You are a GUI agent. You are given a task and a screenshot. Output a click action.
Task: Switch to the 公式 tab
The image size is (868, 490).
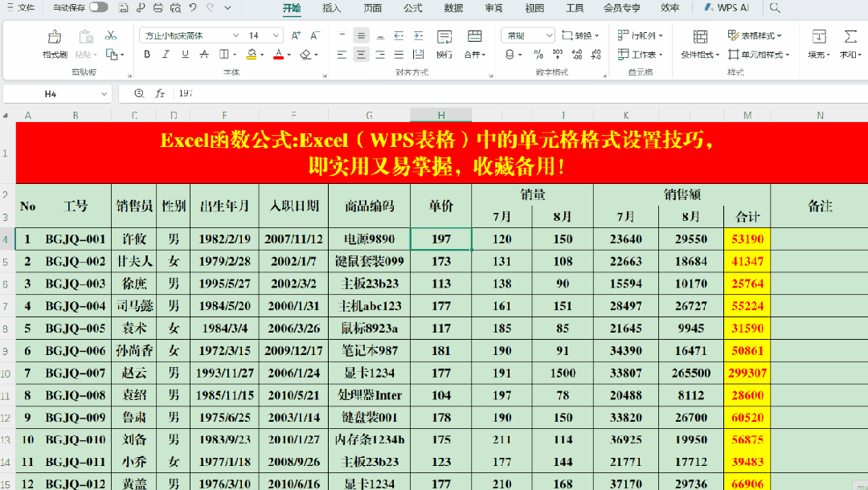[x=413, y=8]
